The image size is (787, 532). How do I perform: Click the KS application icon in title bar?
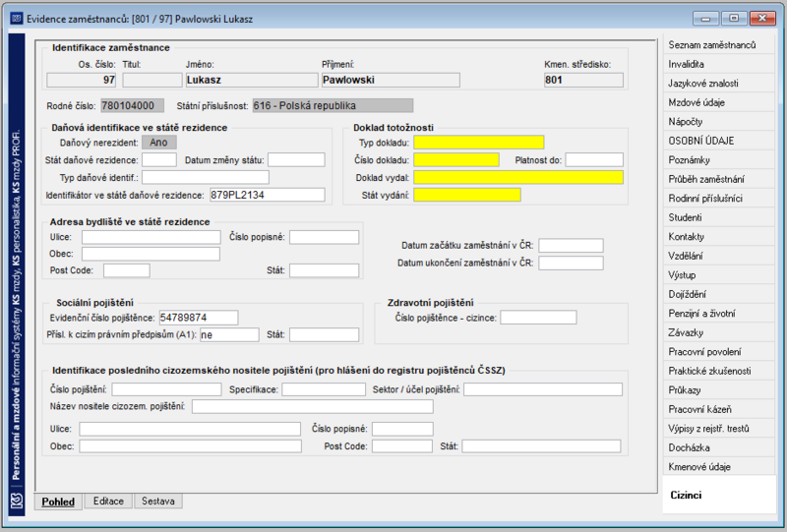click(x=16, y=19)
